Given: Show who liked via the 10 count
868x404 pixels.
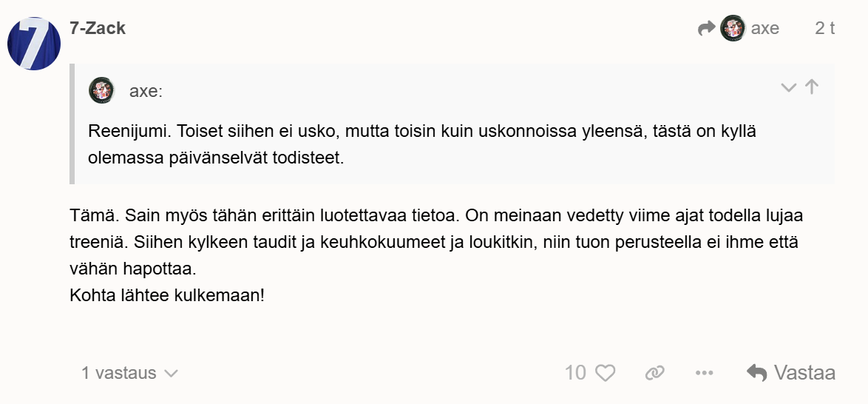Looking at the screenshot, I should (x=575, y=373).
